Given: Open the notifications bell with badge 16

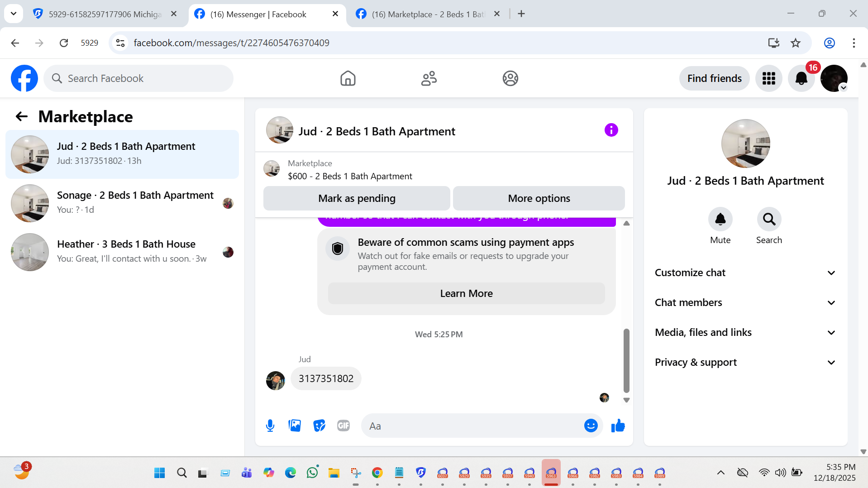Looking at the screenshot, I should (x=801, y=78).
